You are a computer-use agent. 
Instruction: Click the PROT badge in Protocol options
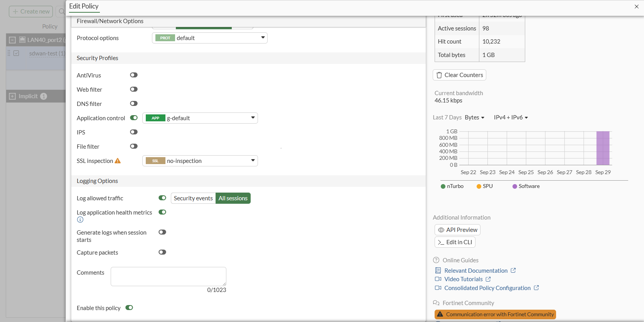pyautogui.click(x=165, y=38)
